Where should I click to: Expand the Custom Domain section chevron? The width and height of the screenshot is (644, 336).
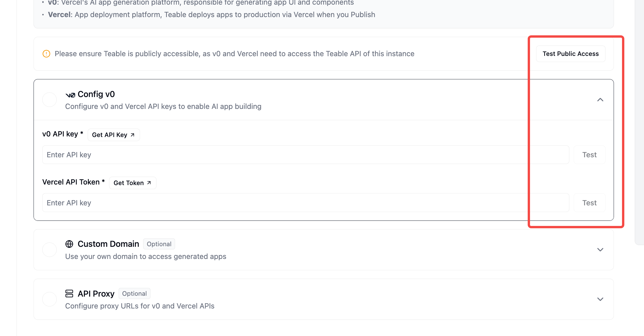600,250
